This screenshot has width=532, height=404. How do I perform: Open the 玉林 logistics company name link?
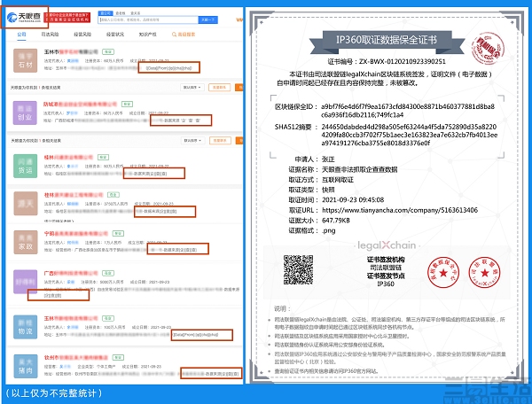click(71, 318)
